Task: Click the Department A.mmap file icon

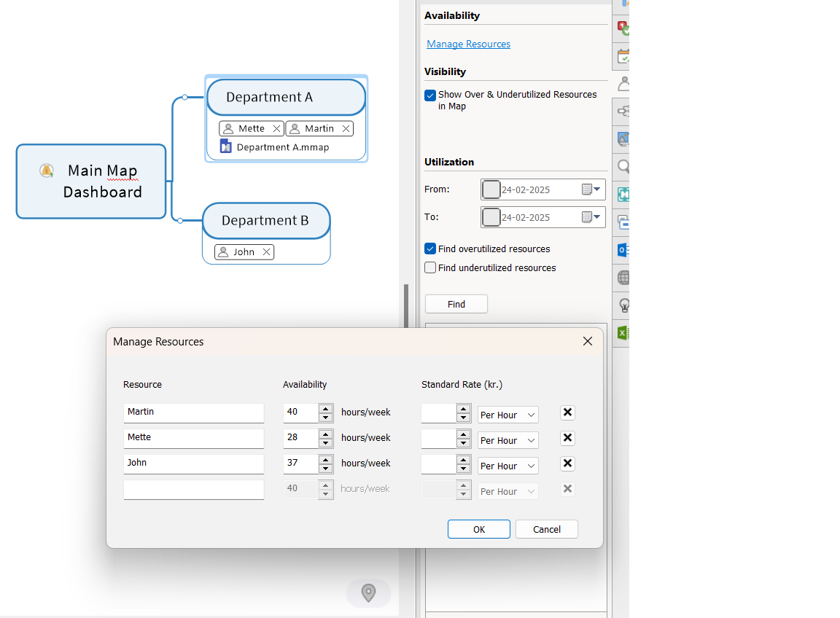Action: click(x=226, y=147)
